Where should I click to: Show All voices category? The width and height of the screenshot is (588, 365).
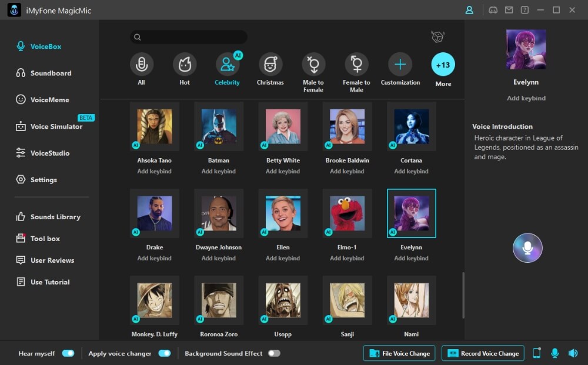coord(141,65)
